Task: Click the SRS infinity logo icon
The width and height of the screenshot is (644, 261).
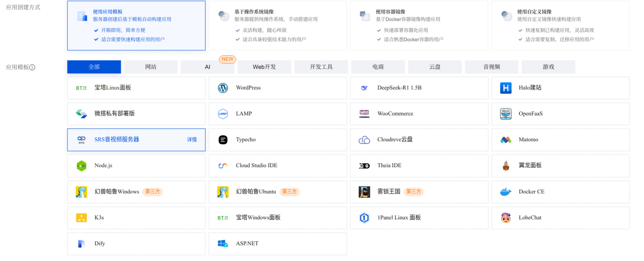Action: 81,140
